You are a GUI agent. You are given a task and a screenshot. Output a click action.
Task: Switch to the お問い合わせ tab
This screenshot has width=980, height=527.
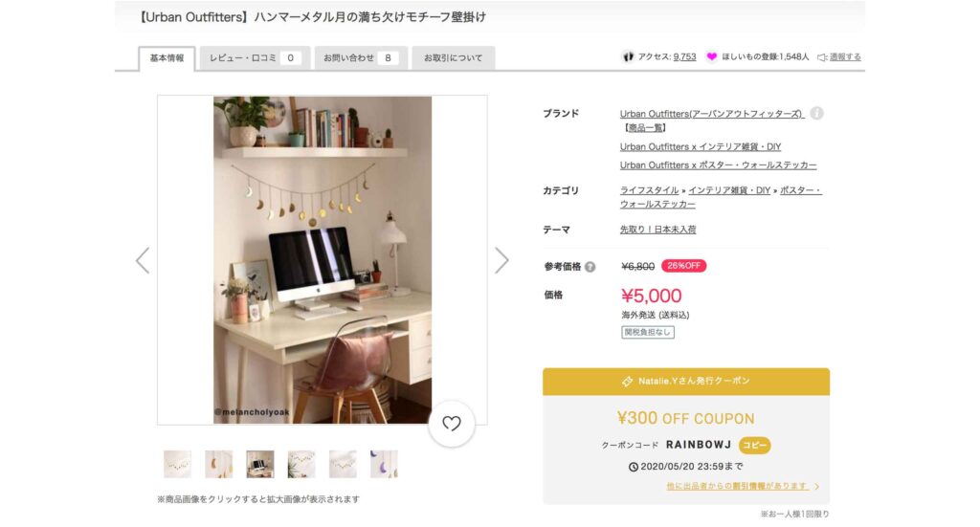361,58
